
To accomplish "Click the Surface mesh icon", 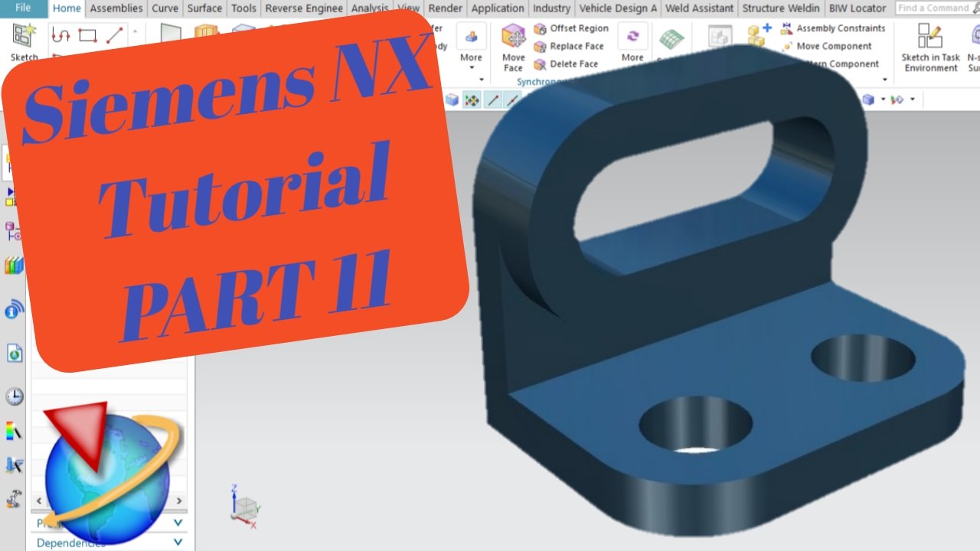I will click(671, 40).
